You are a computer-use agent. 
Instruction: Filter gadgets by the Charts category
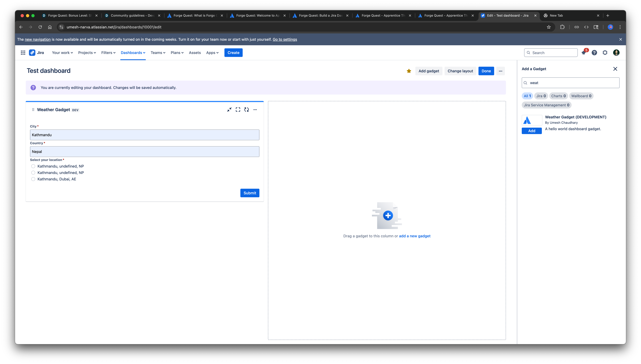(x=558, y=96)
